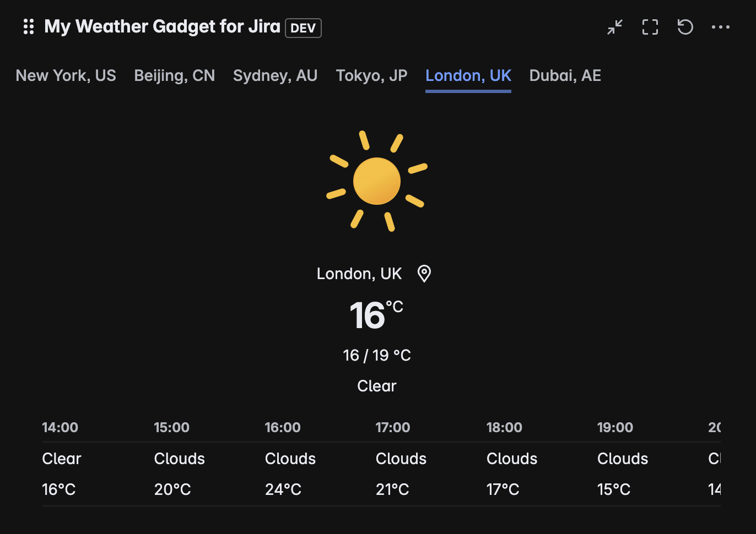Click the gadget title My Weather Gadget for Jira

pyautogui.click(x=162, y=26)
